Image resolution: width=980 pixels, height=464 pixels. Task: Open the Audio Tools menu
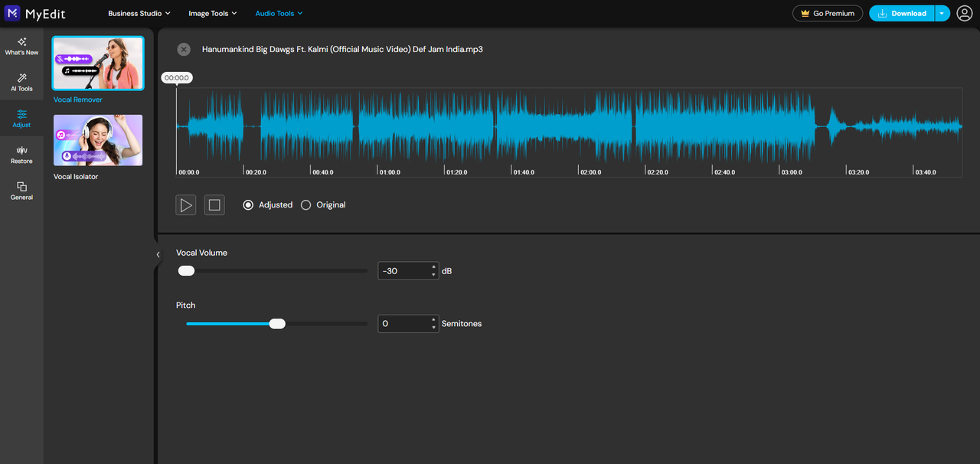(279, 13)
